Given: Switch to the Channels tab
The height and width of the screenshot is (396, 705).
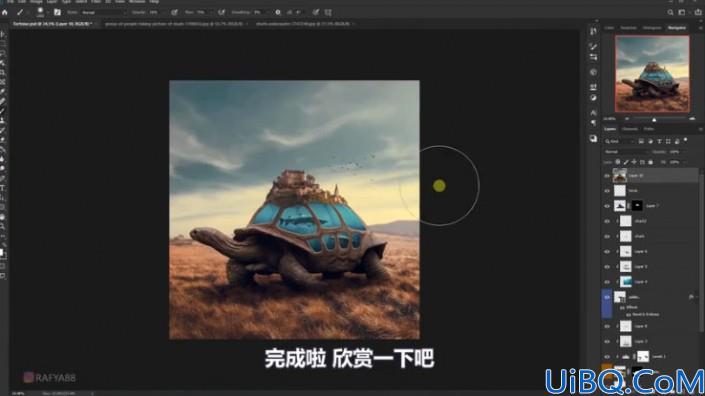Looking at the screenshot, I should coord(629,129).
